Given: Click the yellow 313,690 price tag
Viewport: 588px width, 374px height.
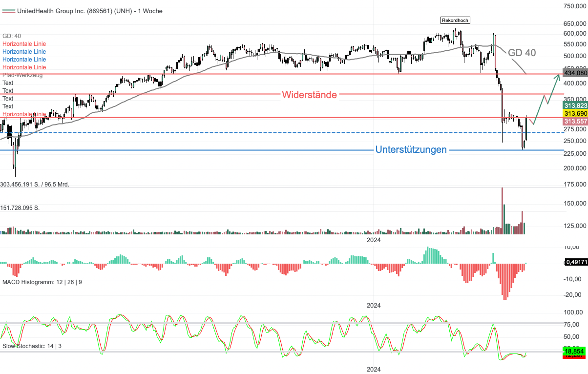Looking at the screenshot, I should click(x=575, y=113).
